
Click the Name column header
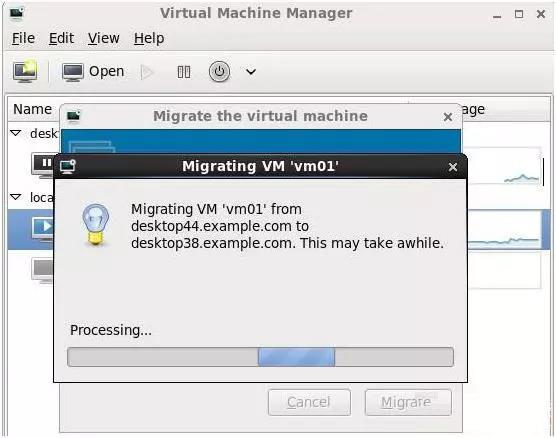coord(33,109)
